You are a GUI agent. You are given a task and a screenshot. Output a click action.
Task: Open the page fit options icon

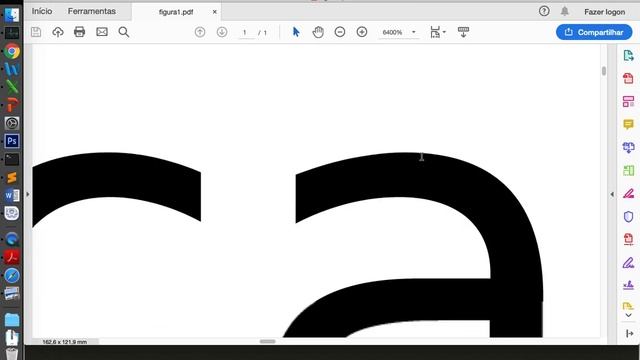[436, 32]
